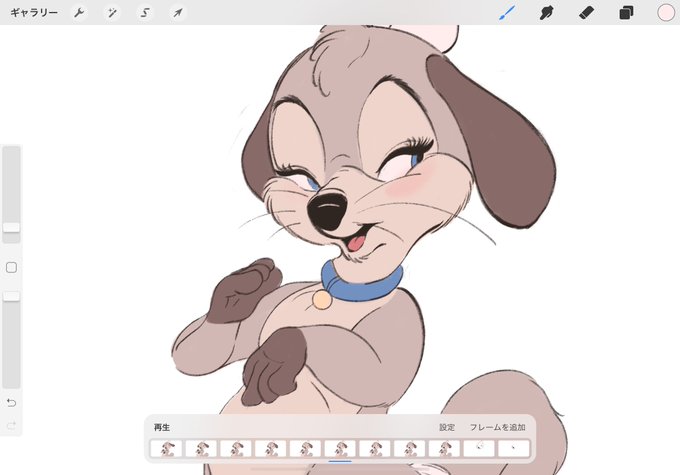Select the ninth frame thumbnail

point(444,449)
